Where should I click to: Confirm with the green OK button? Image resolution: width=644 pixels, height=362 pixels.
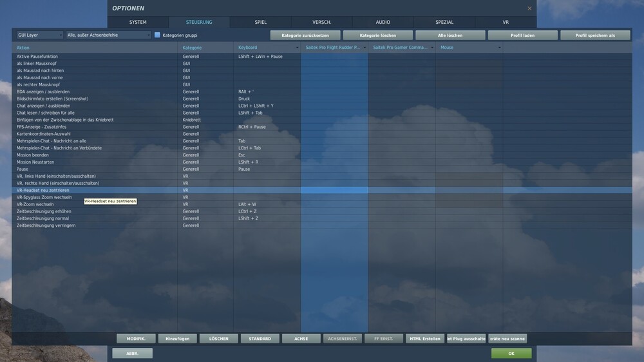[x=511, y=354]
